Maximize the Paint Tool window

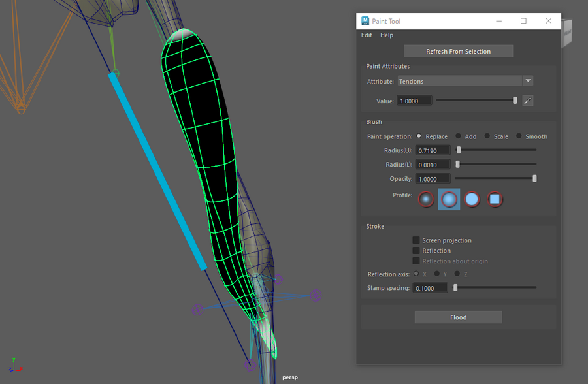tap(523, 21)
